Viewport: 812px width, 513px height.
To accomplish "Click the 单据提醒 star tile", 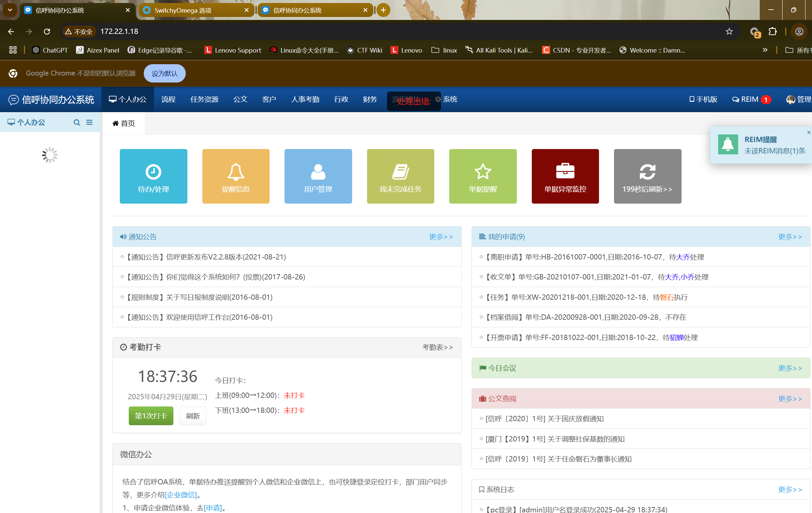I will click(x=483, y=176).
